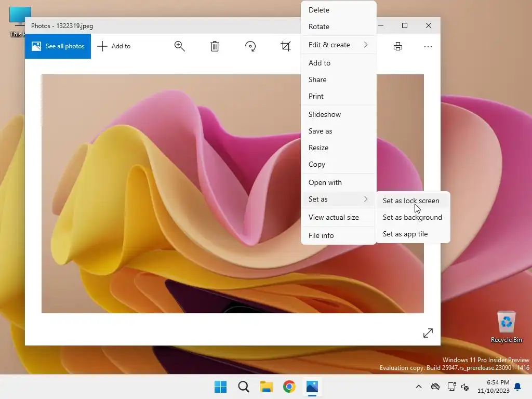532x399 pixels.
Task: Click the notification bell icon
Action: point(517,387)
